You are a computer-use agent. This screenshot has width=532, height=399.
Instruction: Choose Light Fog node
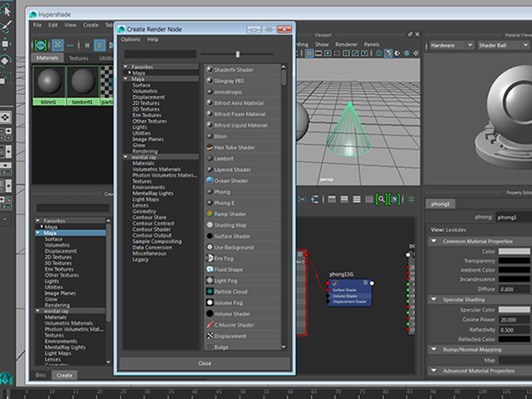pos(242,281)
